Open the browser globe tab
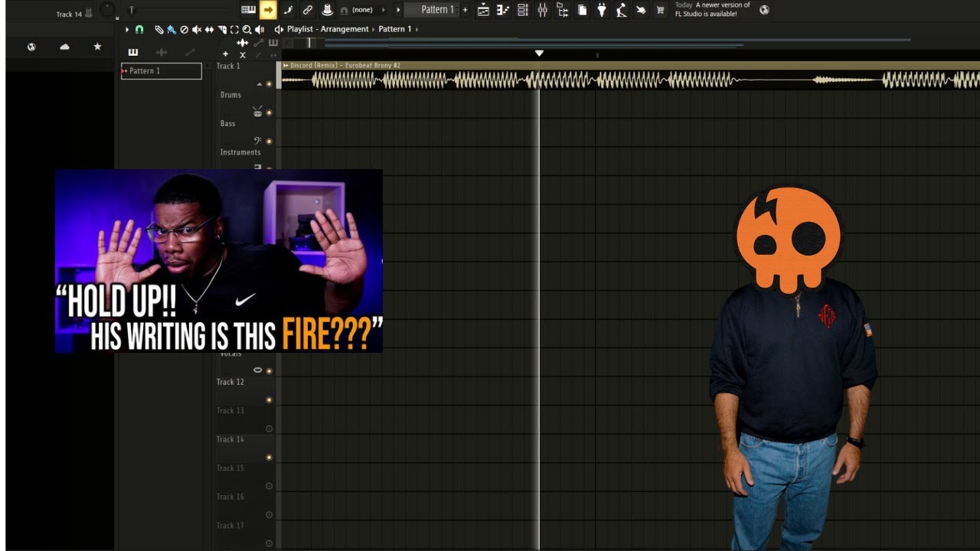 (31, 47)
